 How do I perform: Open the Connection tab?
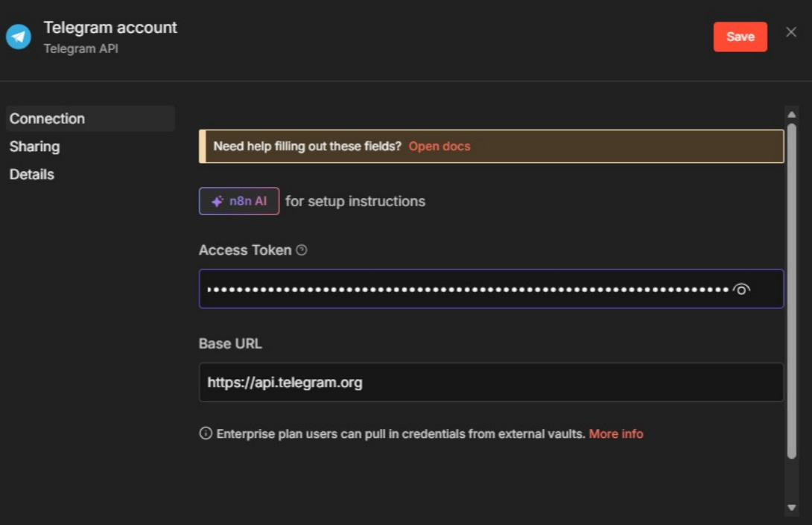click(91, 118)
